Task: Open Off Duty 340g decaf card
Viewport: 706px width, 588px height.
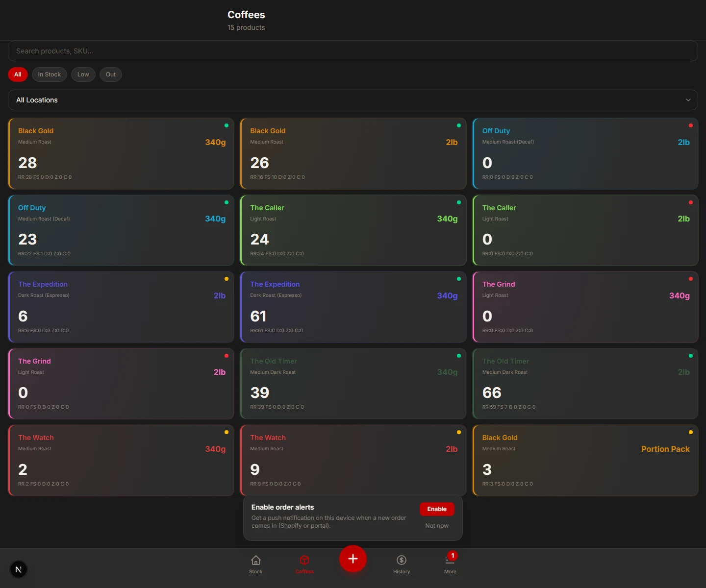Action: pyautogui.click(x=121, y=230)
